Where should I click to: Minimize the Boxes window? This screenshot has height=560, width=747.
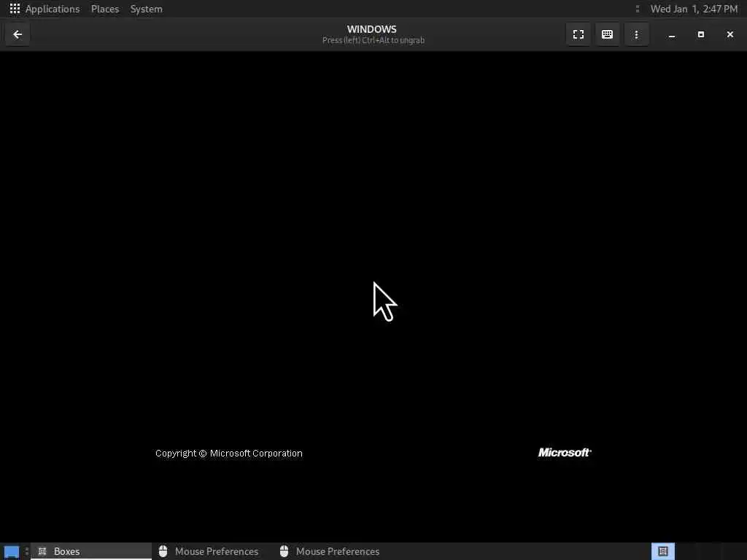[x=672, y=34]
